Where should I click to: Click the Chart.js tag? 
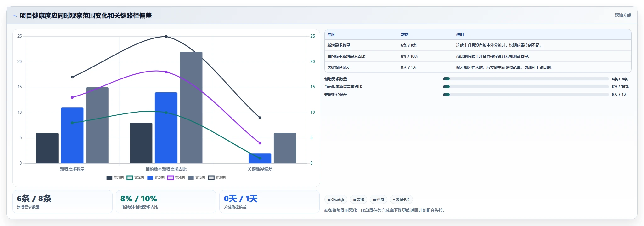pyautogui.click(x=336, y=200)
